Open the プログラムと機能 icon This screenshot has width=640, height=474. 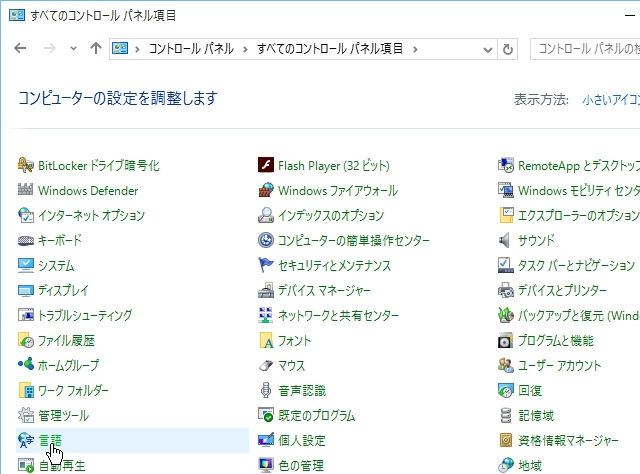(505, 340)
